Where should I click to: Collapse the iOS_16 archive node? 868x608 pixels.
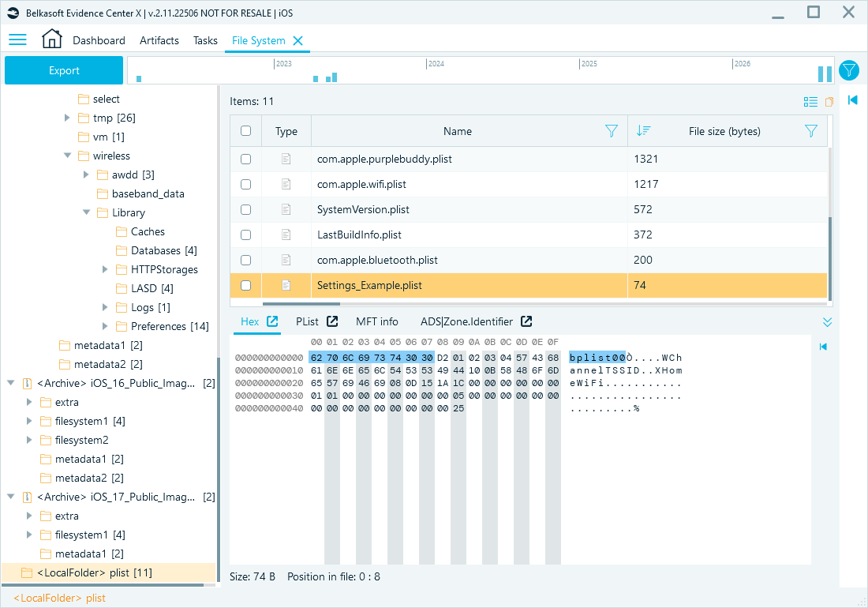pyautogui.click(x=10, y=383)
